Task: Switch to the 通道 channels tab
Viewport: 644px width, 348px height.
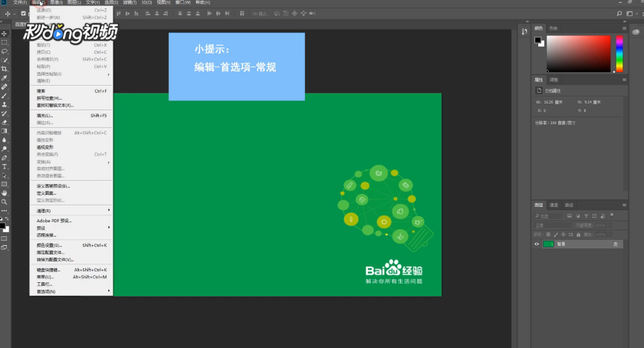Action: click(x=554, y=205)
